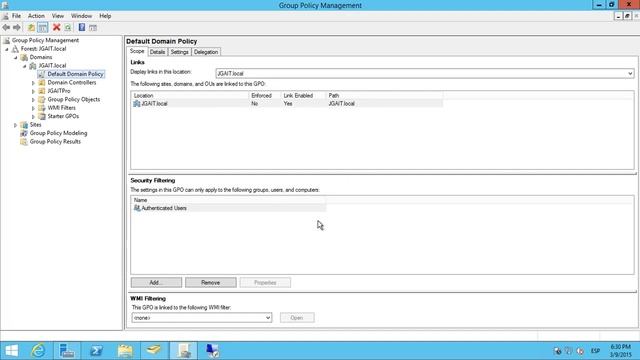Click the Enforced column header
The image size is (640, 360).
click(264, 96)
